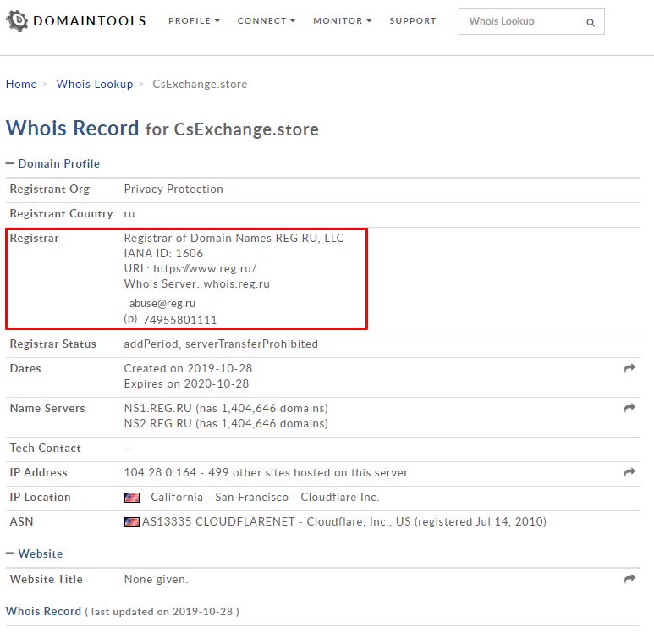Focus the Whois Lookup search field

tap(531, 22)
